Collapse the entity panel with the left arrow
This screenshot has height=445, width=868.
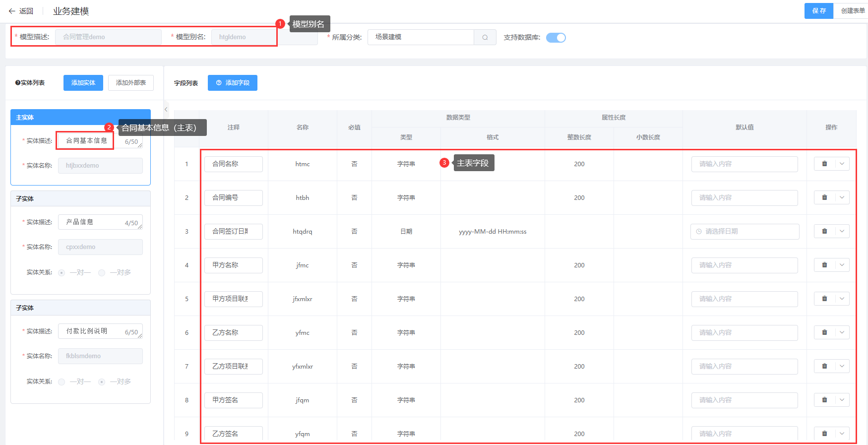[x=166, y=109]
